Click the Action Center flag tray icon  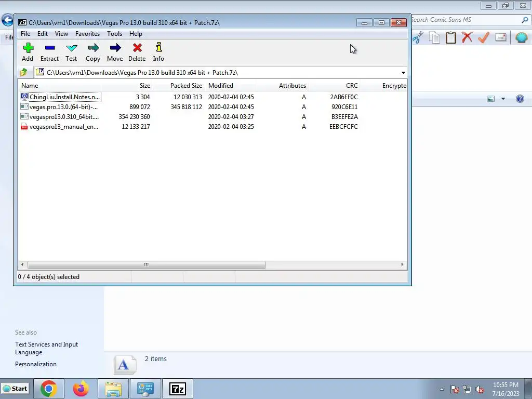pyautogui.click(x=455, y=389)
